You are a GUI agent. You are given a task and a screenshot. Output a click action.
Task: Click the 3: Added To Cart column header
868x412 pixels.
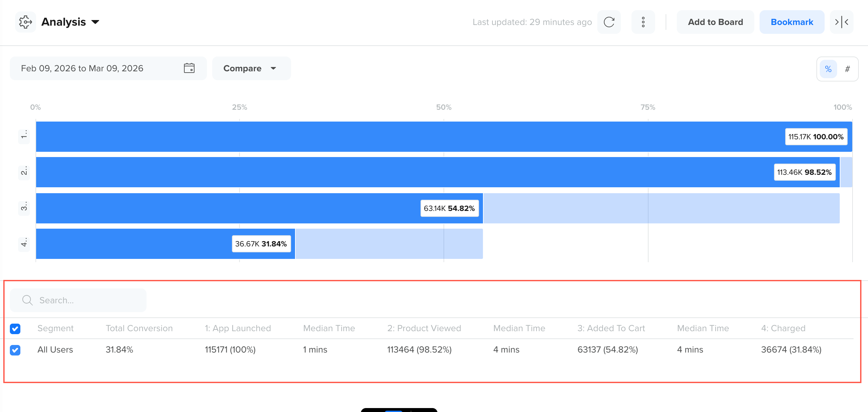tap(610, 329)
